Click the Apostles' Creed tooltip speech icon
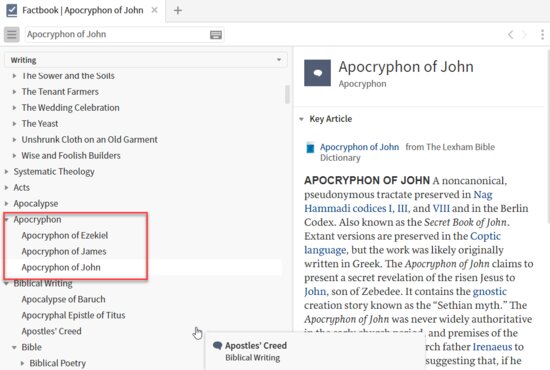 tap(217, 345)
